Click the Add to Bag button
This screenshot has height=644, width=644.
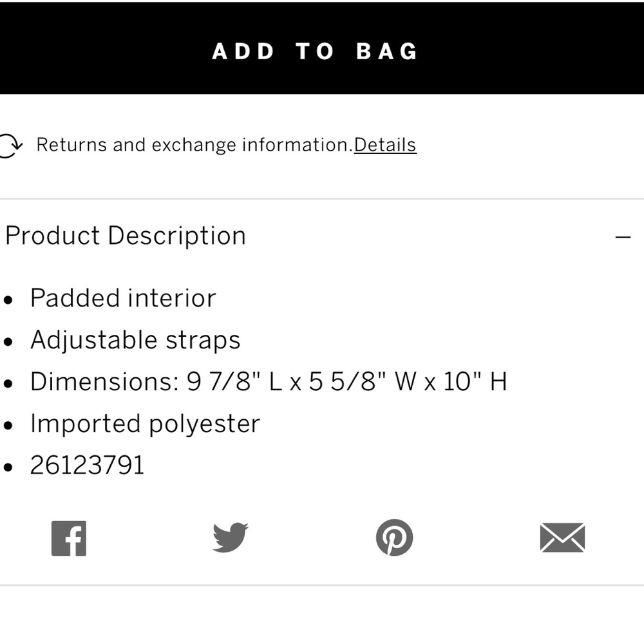[316, 51]
